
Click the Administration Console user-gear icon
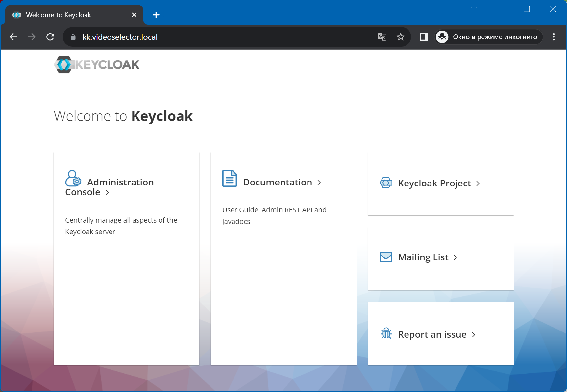coord(73,178)
